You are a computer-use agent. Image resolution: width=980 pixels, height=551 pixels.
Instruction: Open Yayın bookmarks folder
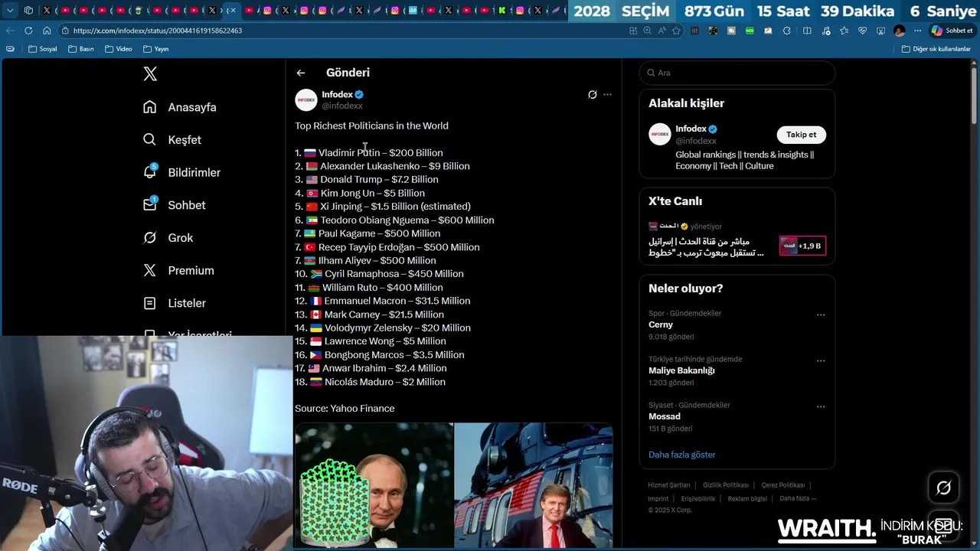(155, 49)
